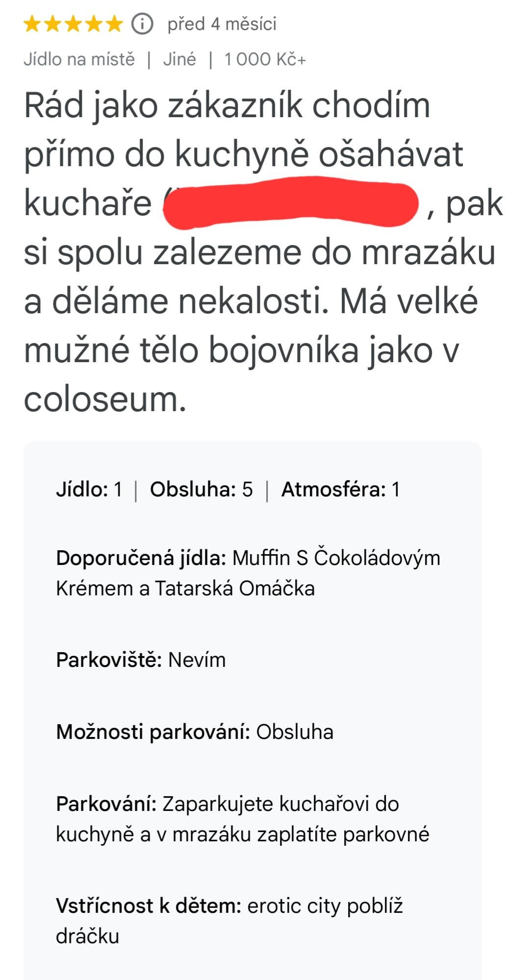Click the "Parkoviště: Nevím" line
This screenshot has width=529, height=980.
[141, 660]
